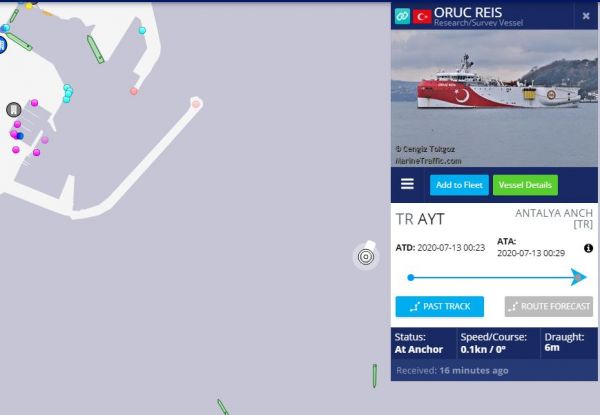Show the vessel's Past Track
Viewport: 600px width, 415px height.
(440, 306)
